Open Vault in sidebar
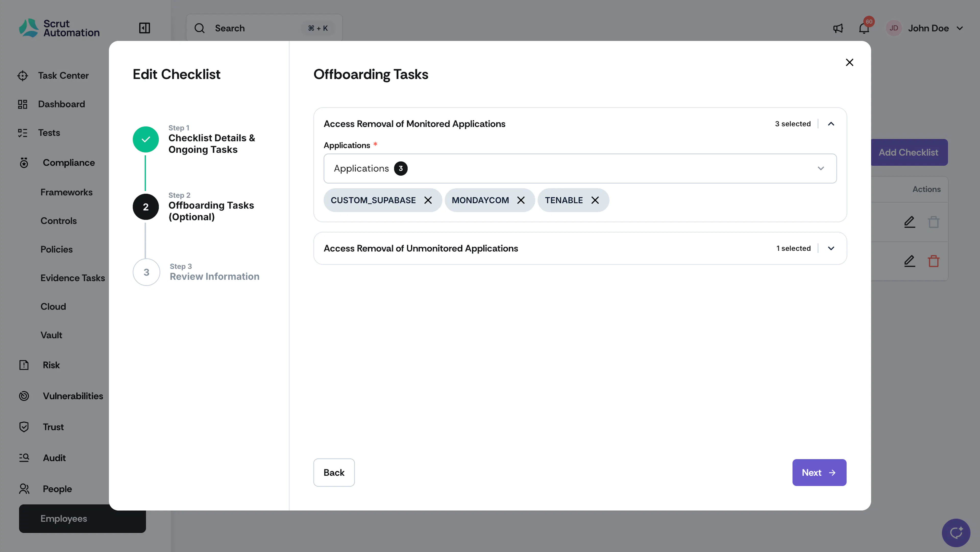 point(51,335)
